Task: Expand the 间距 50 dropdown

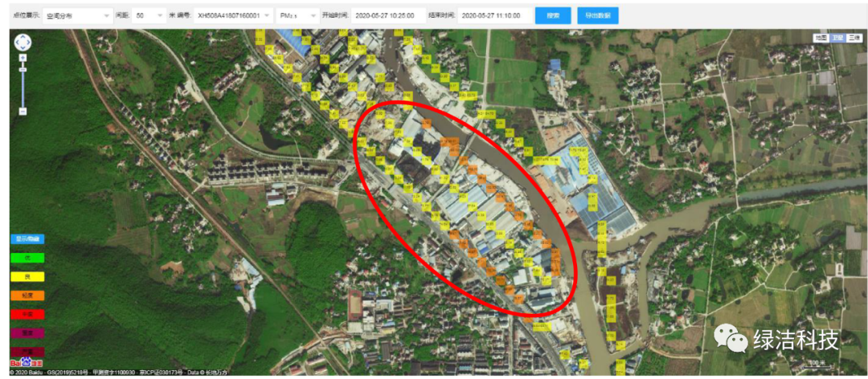Action: 149,15
